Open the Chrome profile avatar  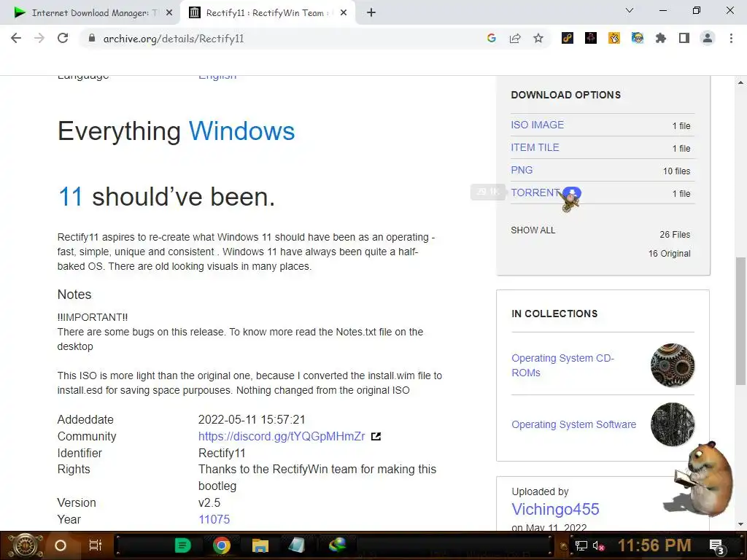708,38
